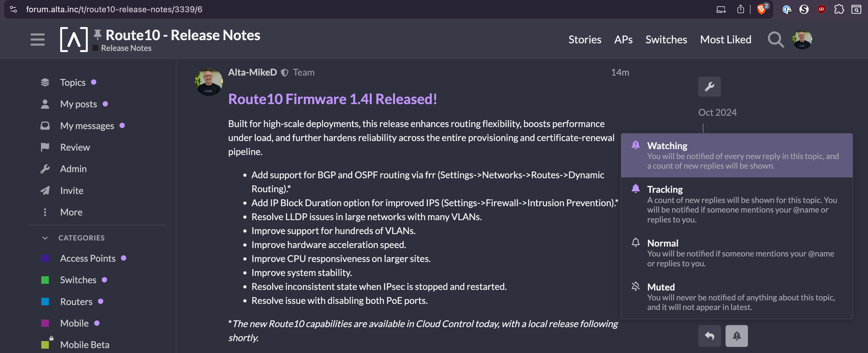Click the share page icon
The height and width of the screenshot is (353, 868).
tap(741, 9)
